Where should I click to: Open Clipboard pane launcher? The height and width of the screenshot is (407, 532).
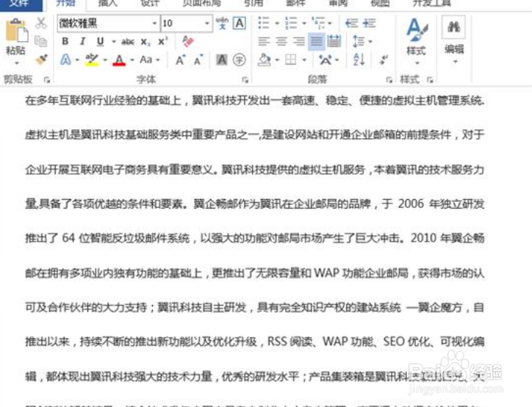pos(46,79)
